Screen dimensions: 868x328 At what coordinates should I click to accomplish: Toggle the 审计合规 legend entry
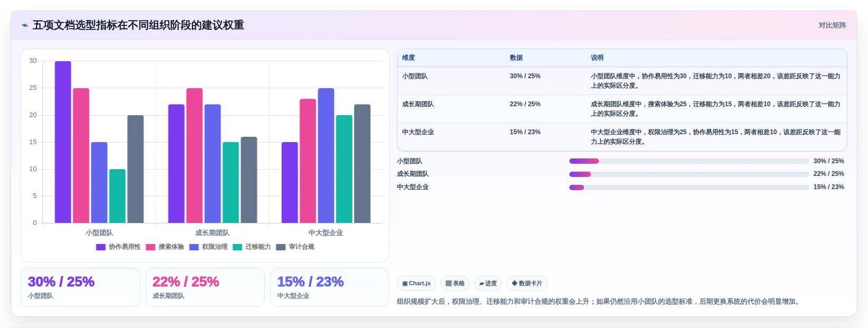tap(295, 247)
